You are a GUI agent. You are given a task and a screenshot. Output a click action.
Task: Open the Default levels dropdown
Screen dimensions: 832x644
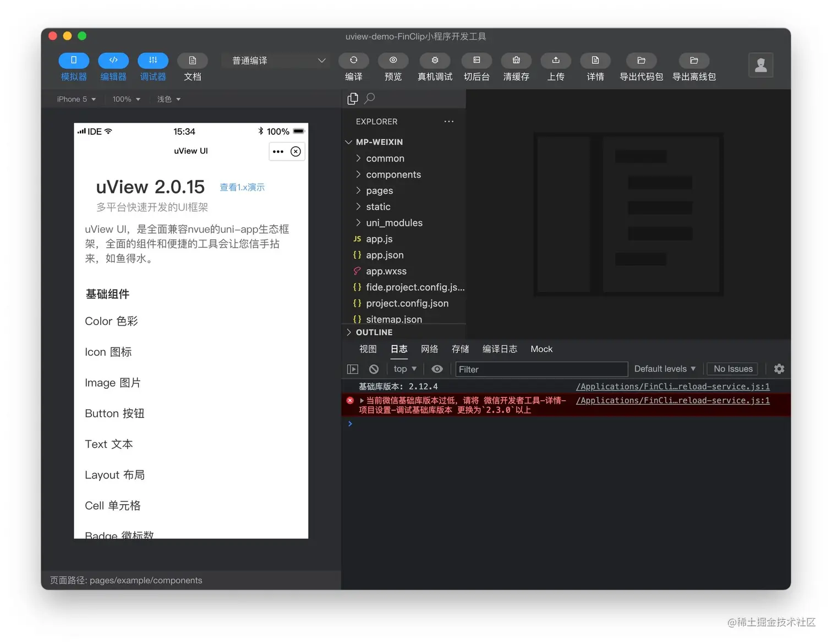665,369
